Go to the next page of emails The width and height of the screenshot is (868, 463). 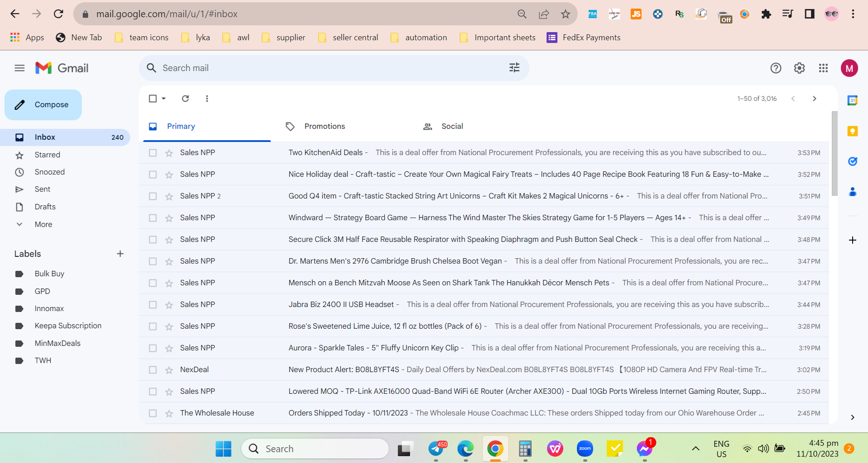814,99
